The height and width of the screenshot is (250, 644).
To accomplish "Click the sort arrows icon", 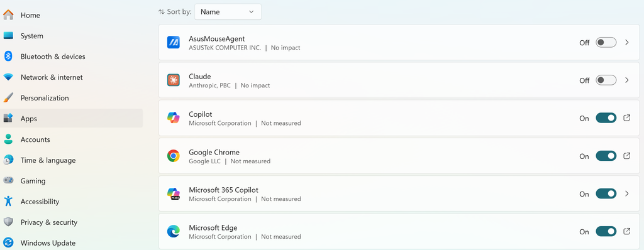I will (162, 12).
